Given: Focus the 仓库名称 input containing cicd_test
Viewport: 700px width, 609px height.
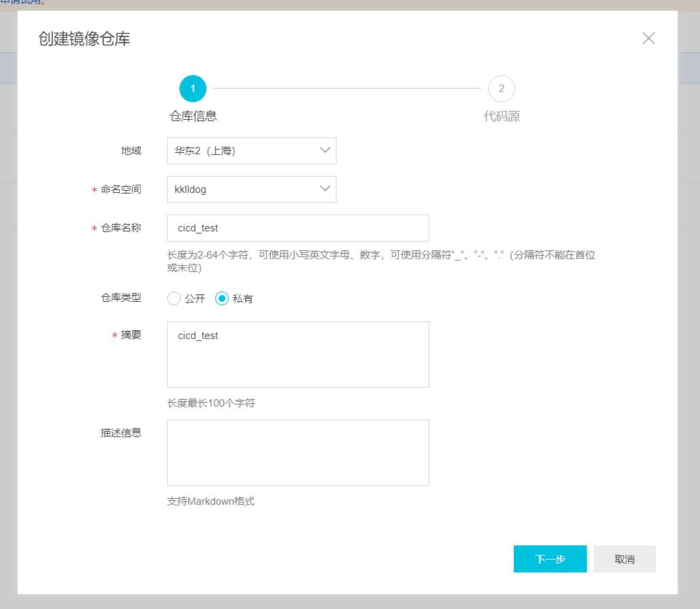Looking at the screenshot, I should click(x=298, y=228).
